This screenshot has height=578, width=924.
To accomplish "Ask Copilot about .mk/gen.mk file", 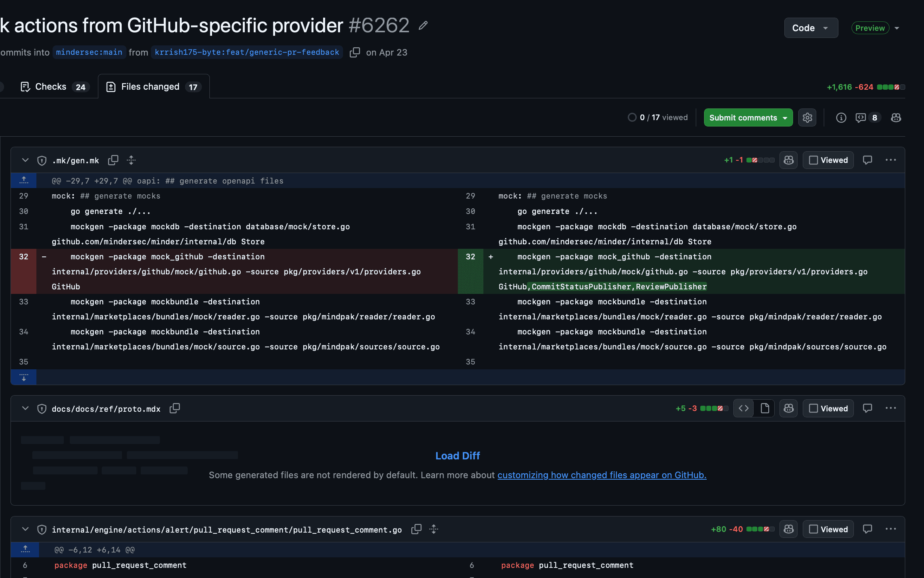I will (789, 160).
